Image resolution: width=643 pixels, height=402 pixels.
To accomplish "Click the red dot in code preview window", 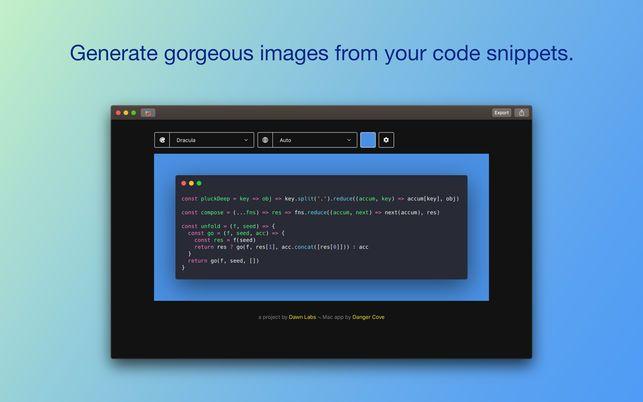I will 184,183.
